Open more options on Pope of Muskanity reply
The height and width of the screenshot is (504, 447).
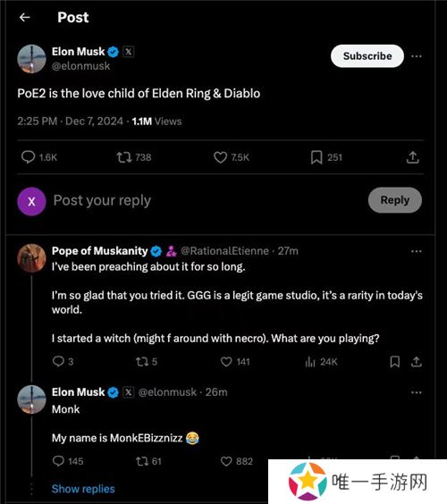coord(417,251)
